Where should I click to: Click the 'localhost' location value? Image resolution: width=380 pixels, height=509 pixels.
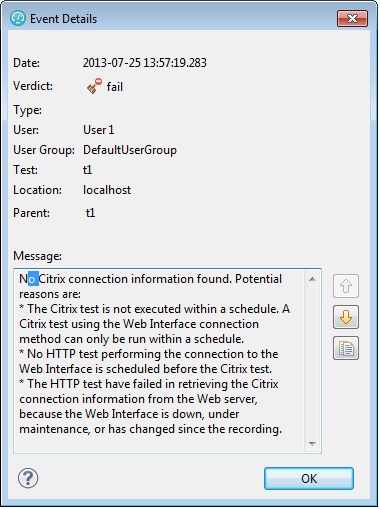pos(107,190)
